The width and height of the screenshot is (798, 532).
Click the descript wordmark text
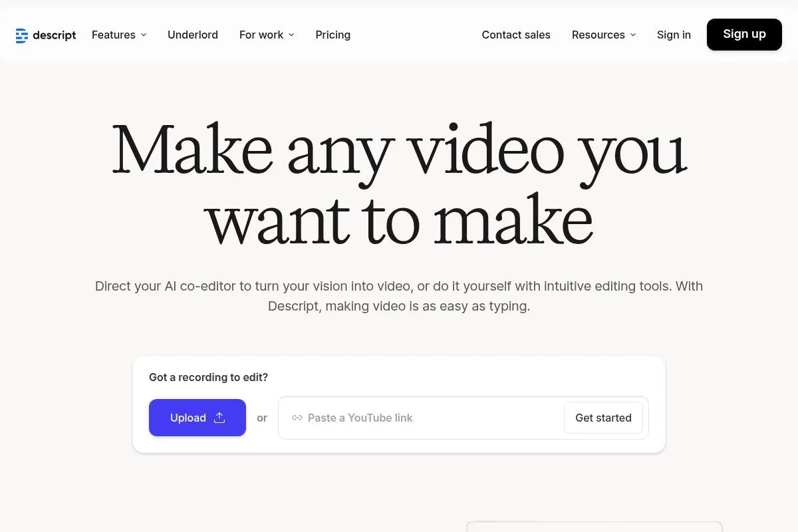(55, 35)
